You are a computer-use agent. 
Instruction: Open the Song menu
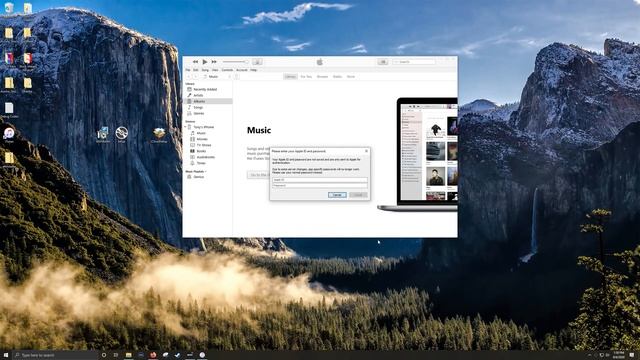pyautogui.click(x=205, y=70)
